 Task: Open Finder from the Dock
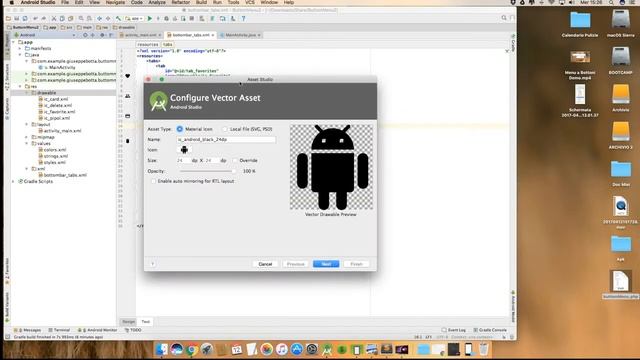point(162,349)
